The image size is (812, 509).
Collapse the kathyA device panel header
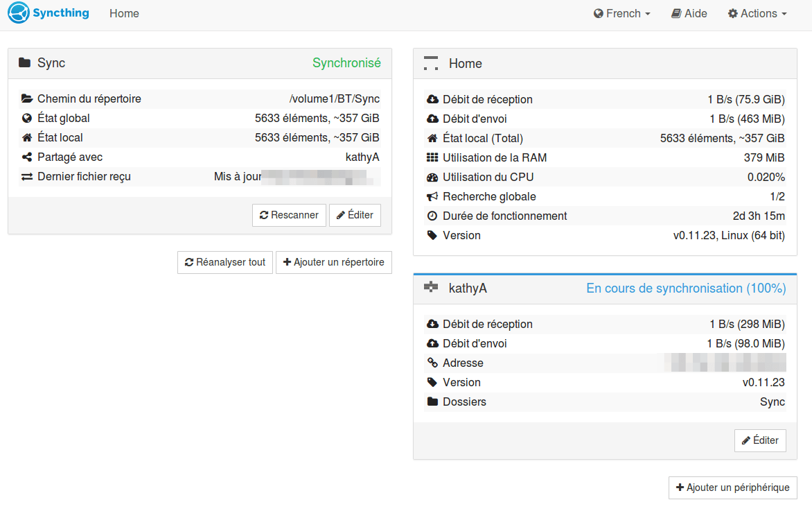[x=605, y=288]
